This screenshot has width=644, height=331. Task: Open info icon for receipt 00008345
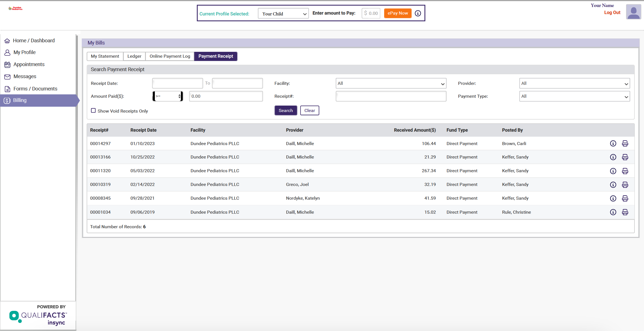[x=613, y=198]
